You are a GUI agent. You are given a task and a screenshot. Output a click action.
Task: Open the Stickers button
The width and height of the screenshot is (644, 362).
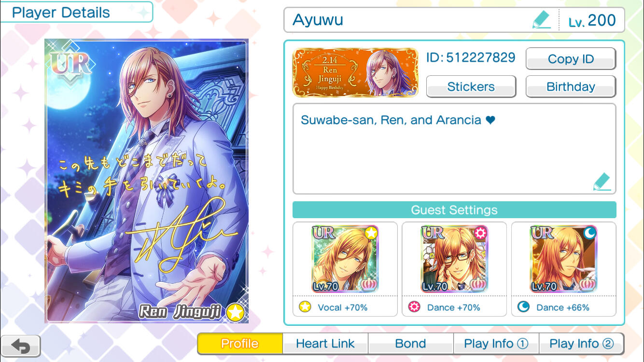(471, 87)
